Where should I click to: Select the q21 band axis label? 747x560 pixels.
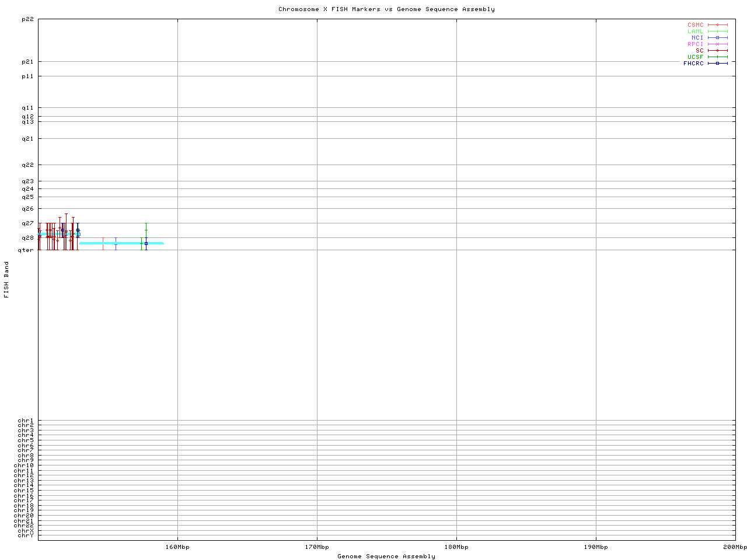[x=27, y=139]
